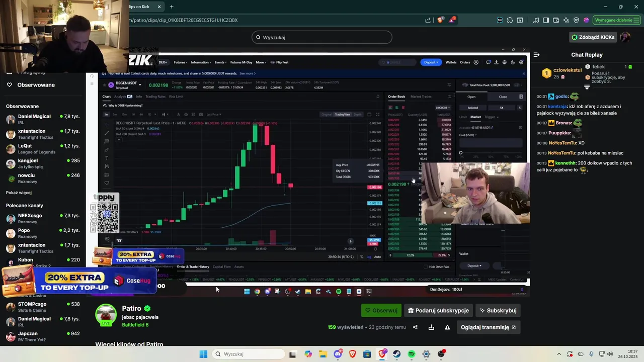
Task: Open DanielMagical IRL channel in Obserwowane
Action: point(43,119)
